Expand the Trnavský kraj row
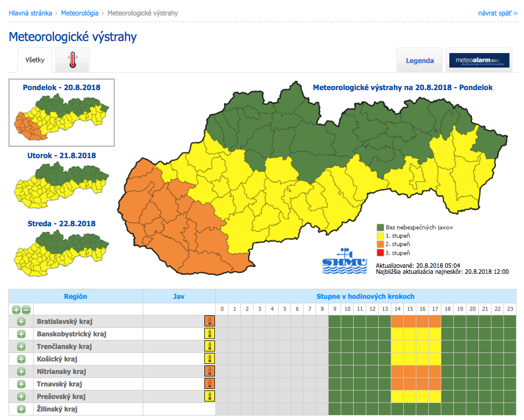The width and height of the screenshot is (524, 420). point(21,384)
